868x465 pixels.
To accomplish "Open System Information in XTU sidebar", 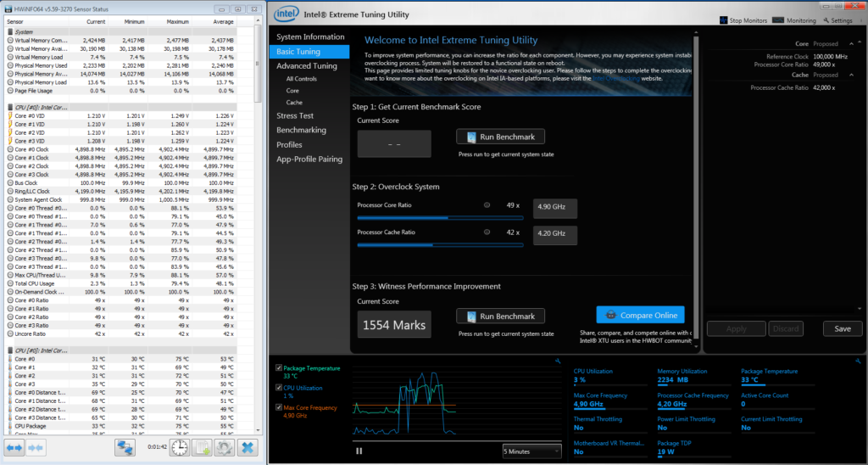I will coord(310,37).
